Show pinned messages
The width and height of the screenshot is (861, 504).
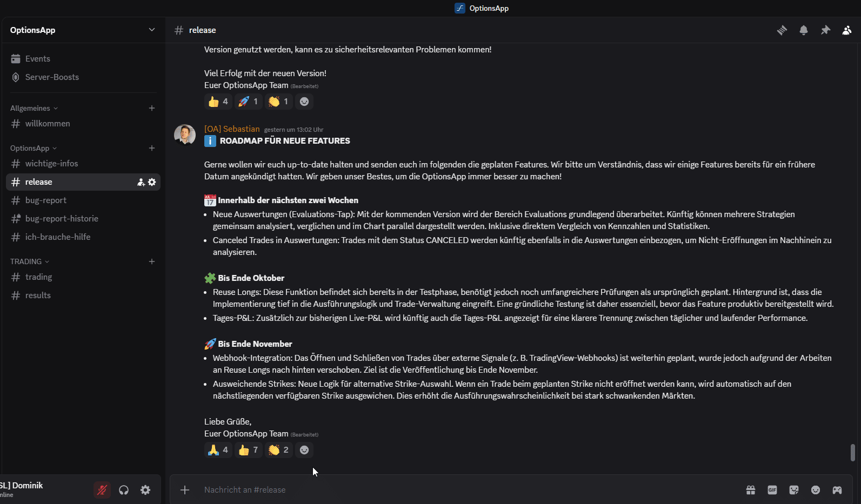[825, 30]
